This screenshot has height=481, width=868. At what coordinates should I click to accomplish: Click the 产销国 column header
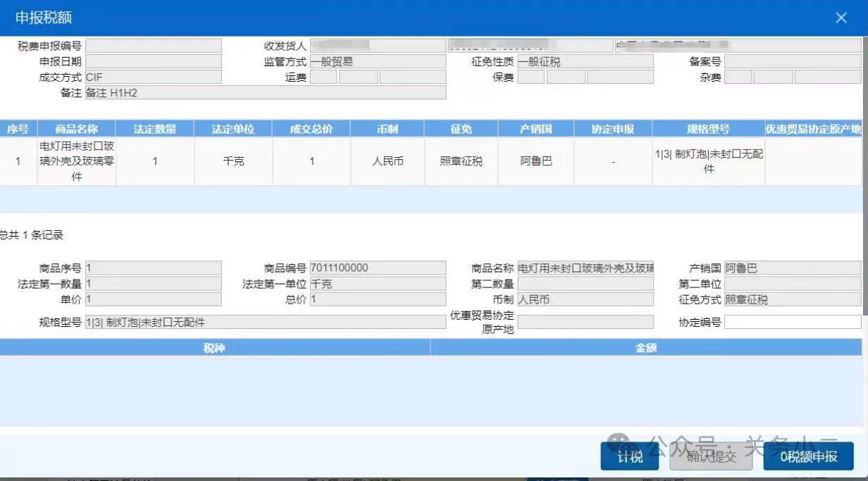(x=535, y=129)
